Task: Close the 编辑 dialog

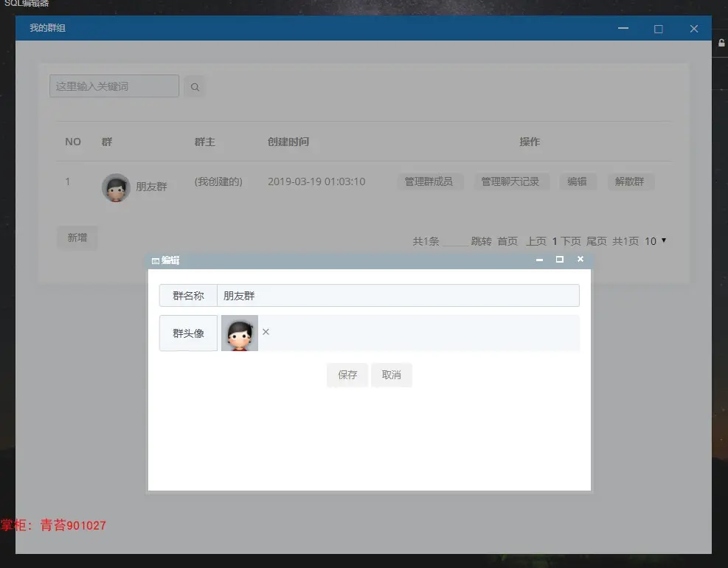Action: pos(580,259)
